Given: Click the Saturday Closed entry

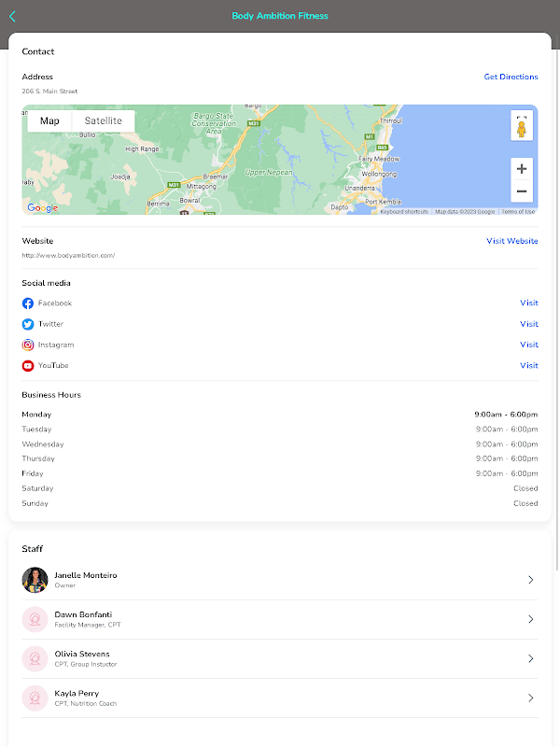Looking at the screenshot, I should (x=525, y=488).
